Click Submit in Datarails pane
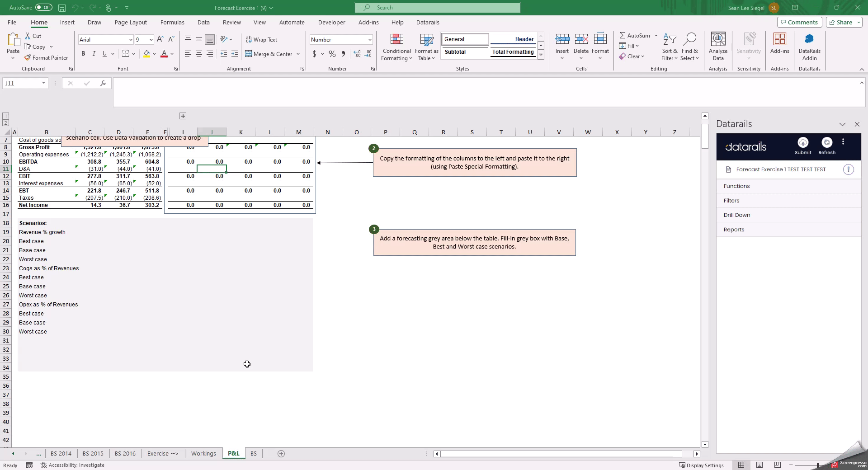 [x=803, y=146]
